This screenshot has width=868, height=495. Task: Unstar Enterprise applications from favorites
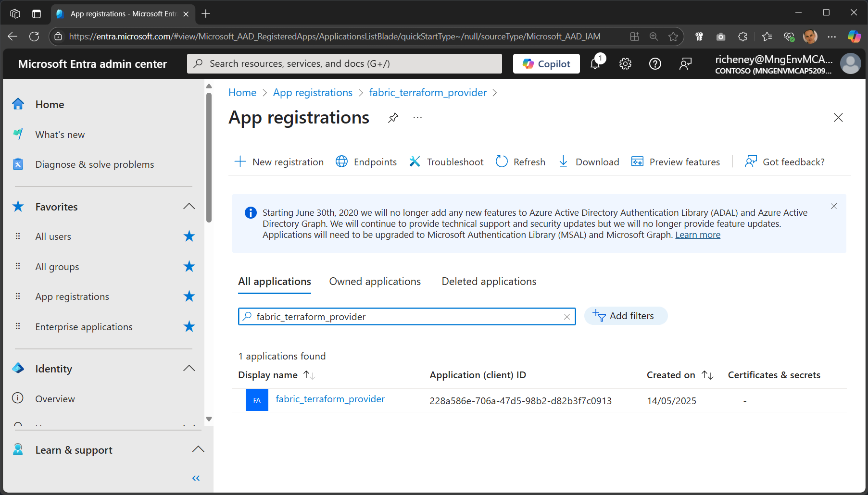click(189, 327)
